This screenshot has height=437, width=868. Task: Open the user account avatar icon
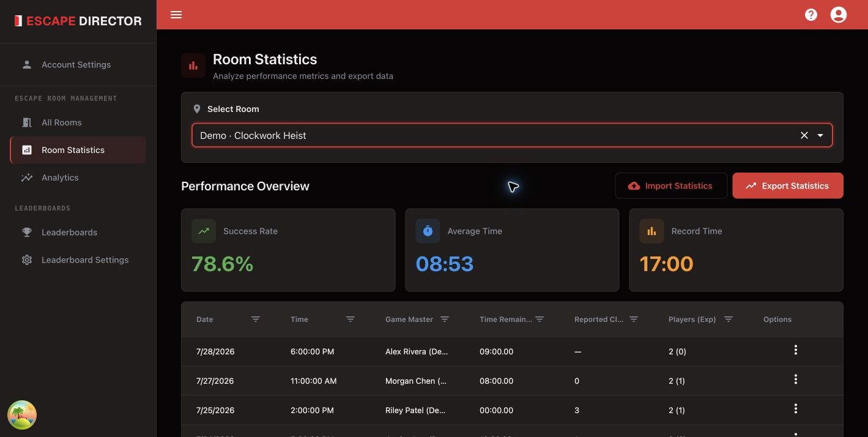pos(839,15)
